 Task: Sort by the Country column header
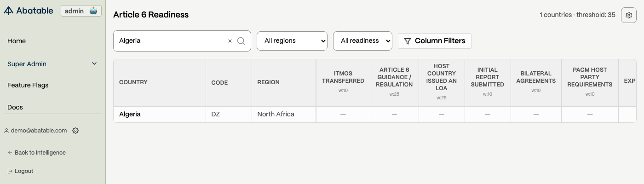pyautogui.click(x=133, y=82)
